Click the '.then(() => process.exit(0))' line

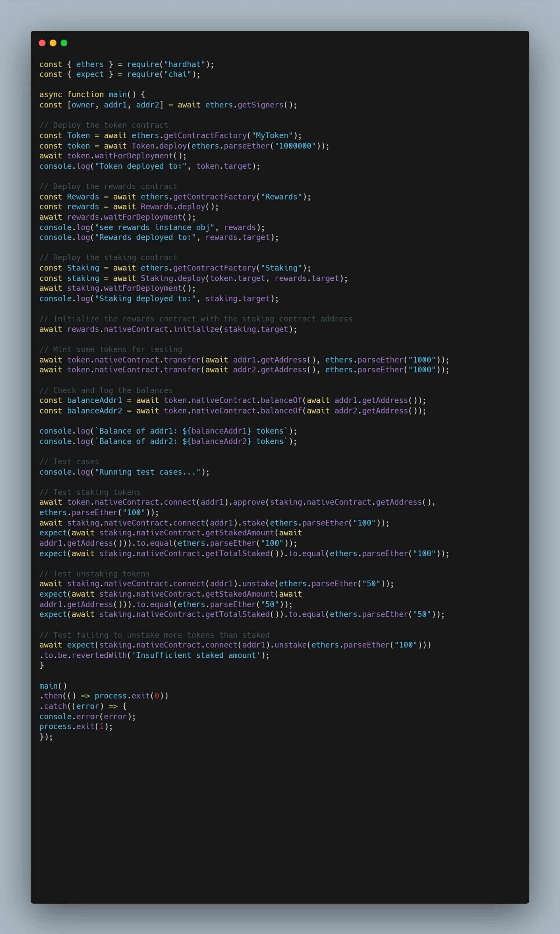pos(104,696)
